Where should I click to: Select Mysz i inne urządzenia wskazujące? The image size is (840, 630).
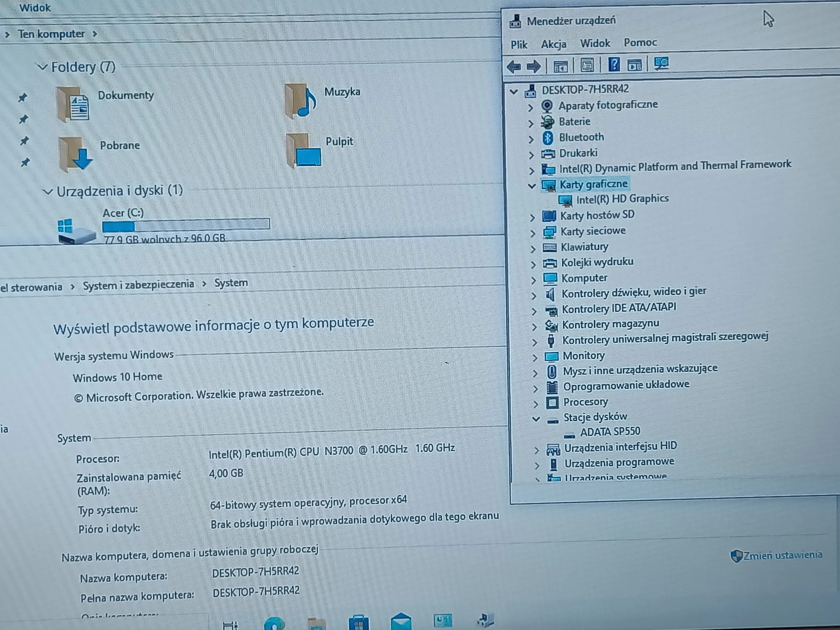coord(640,370)
